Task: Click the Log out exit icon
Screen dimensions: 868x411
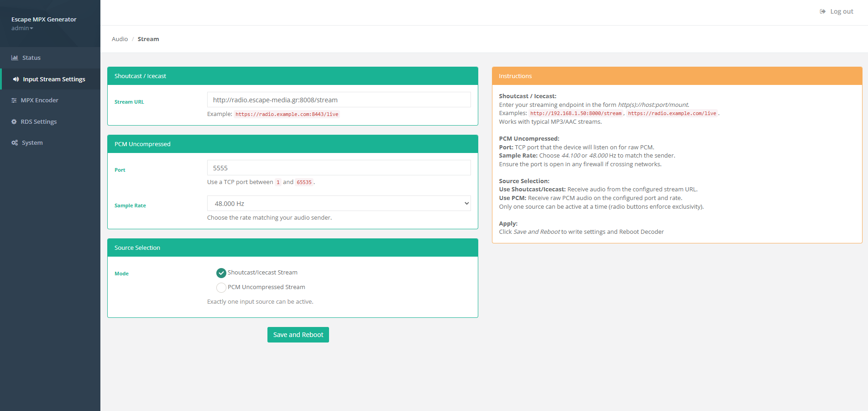Action: click(x=823, y=11)
